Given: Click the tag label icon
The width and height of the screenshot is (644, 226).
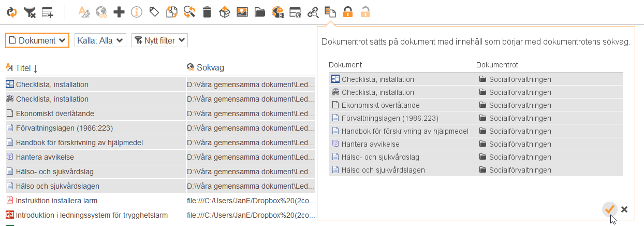Looking at the screenshot, I should 154,12.
